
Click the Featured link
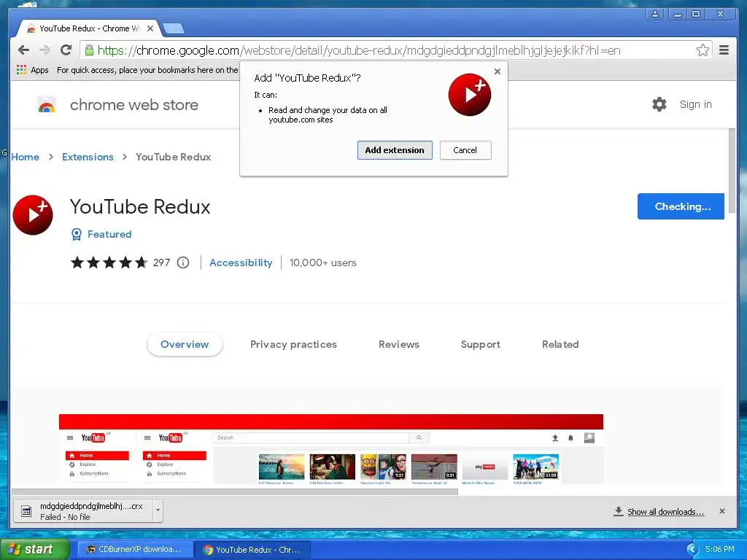tap(109, 234)
